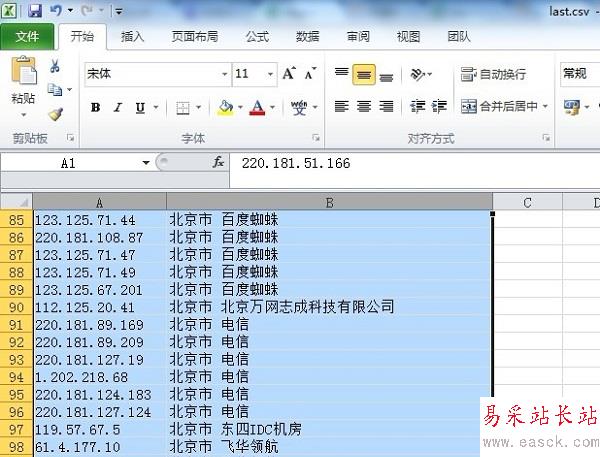Open the 剪贴板 clipboard dialog launcher
This screenshot has width=600, height=457.
(x=71, y=137)
